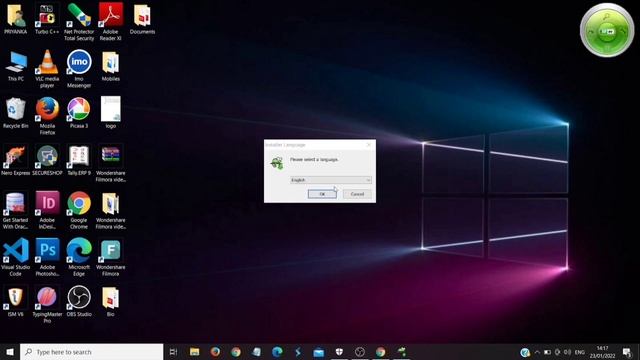Select the Bio folder icon

[111, 302]
